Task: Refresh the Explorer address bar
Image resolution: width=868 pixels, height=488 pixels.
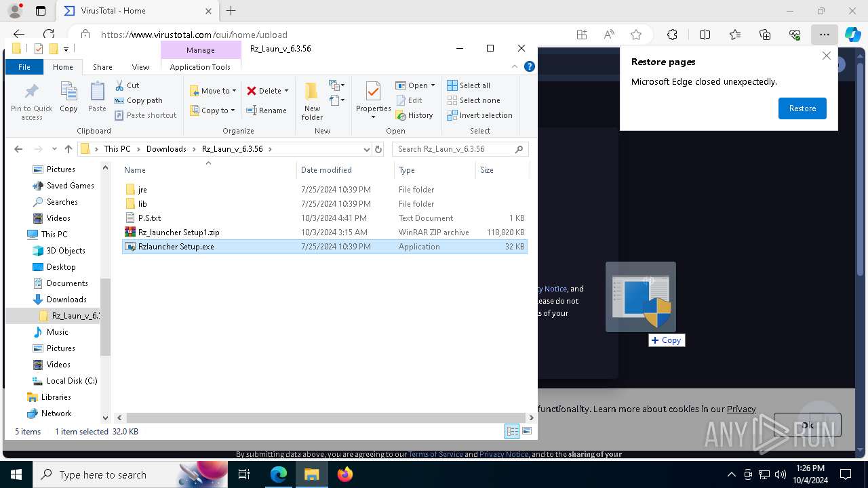Action: pyautogui.click(x=378, y=149)
